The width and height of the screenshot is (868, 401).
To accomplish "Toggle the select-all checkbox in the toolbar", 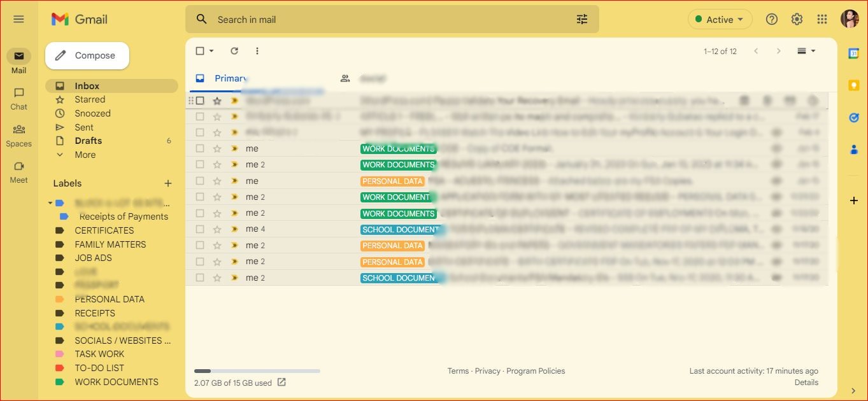I will pyautogui.click(x=200, y=51).
